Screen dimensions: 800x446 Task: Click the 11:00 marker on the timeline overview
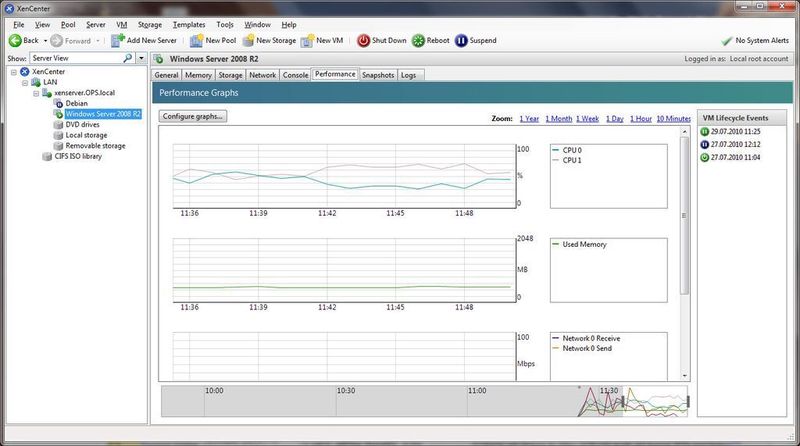point(477,390)
